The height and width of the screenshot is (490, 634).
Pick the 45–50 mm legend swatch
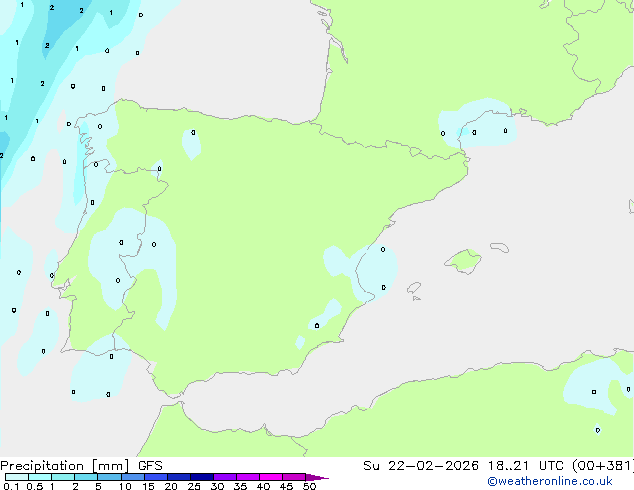[294, 477]
